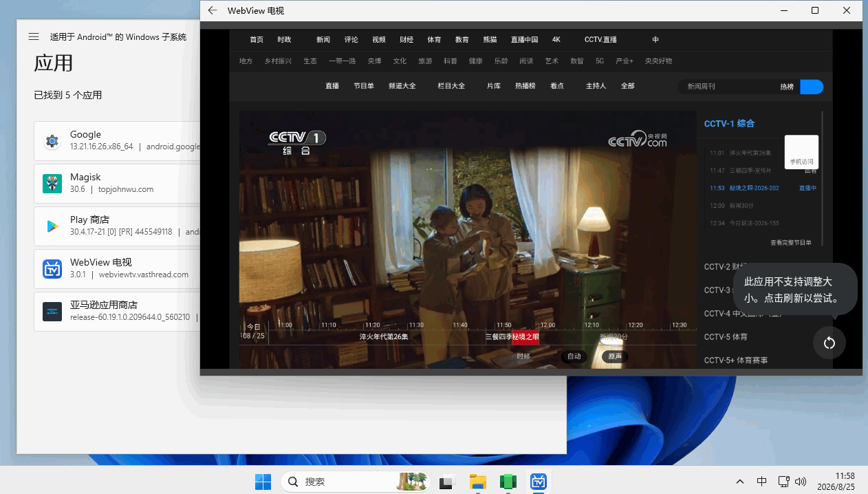The image size is (868, 494).
Task: Select the 乡村振兴 sub-navigation link
Action: [x=278, y=61]
